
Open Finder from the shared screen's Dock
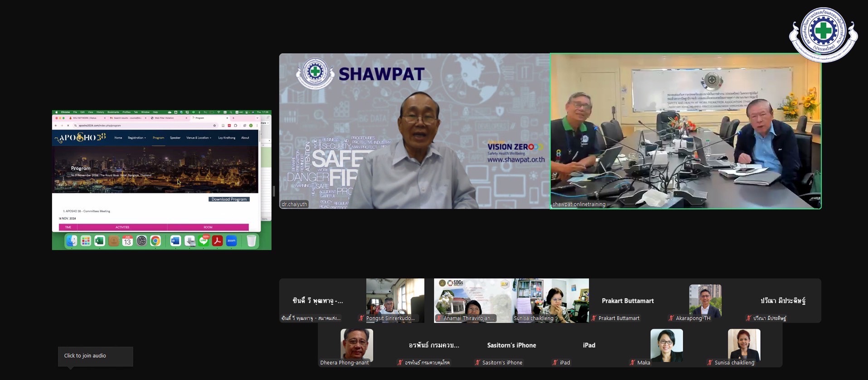coord(72,241)
